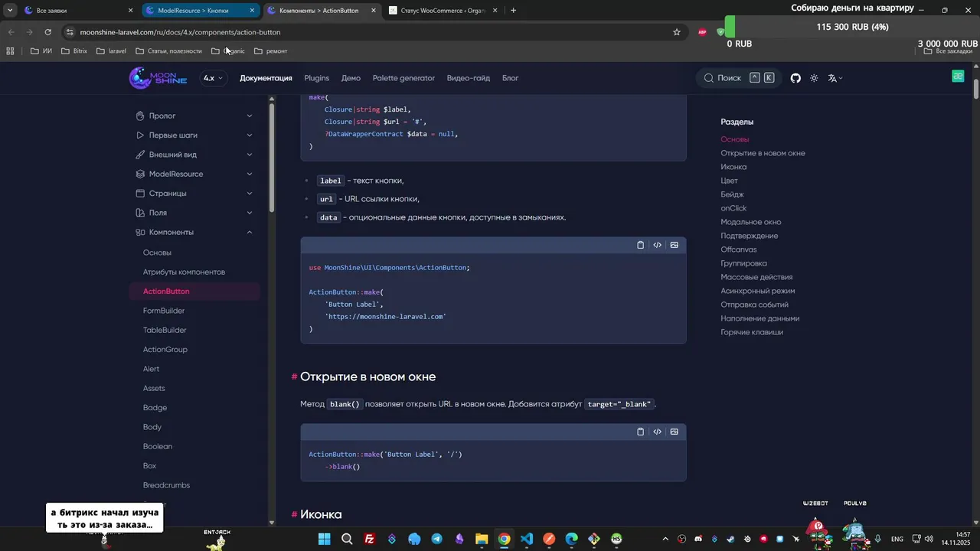
Task: Open image view on Button Label code block
Action: [675, 245]
